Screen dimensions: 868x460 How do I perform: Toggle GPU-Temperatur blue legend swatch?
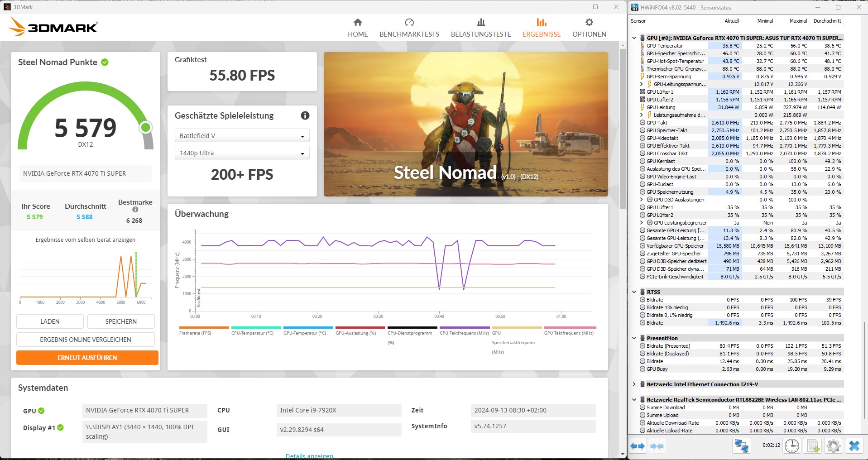pos(308,327)
